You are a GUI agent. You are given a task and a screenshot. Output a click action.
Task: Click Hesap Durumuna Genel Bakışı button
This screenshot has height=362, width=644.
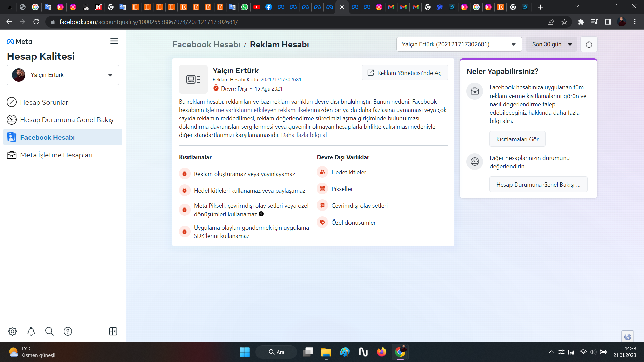click(x=538, y=184)
